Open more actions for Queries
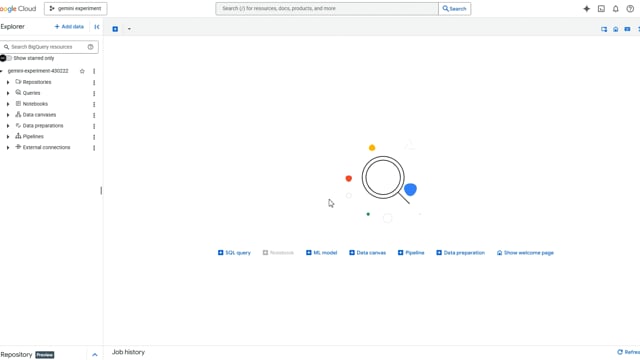640x360 pixels. coord(94,93)
